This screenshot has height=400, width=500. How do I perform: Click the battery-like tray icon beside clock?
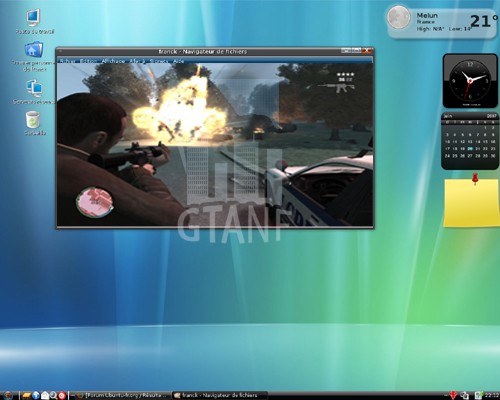(x=478, y=395)
